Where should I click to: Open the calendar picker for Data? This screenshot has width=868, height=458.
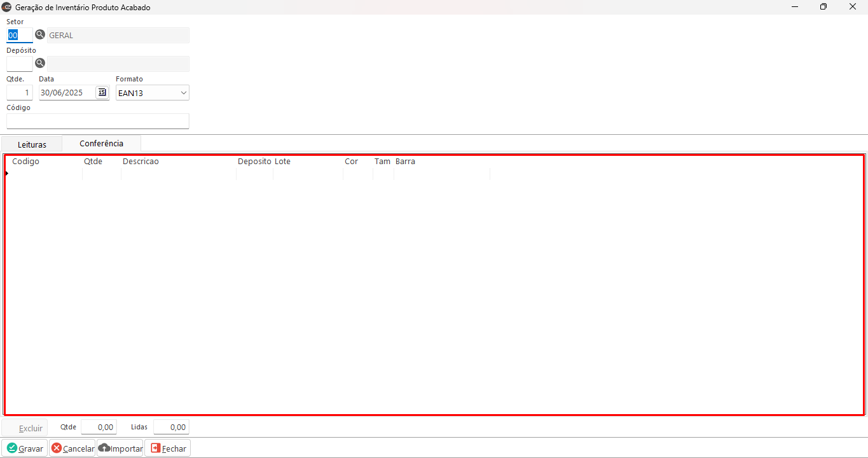[x=102, y=92]
